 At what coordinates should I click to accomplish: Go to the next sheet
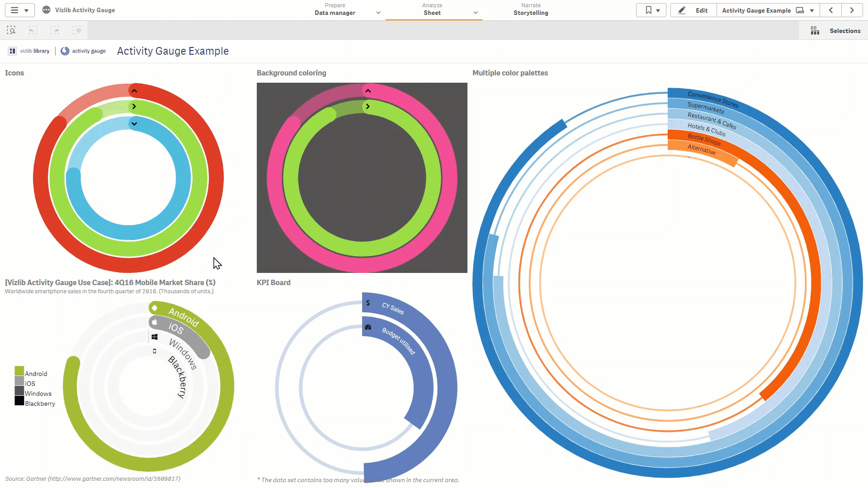pyautogui.click(x=852, y=10)
